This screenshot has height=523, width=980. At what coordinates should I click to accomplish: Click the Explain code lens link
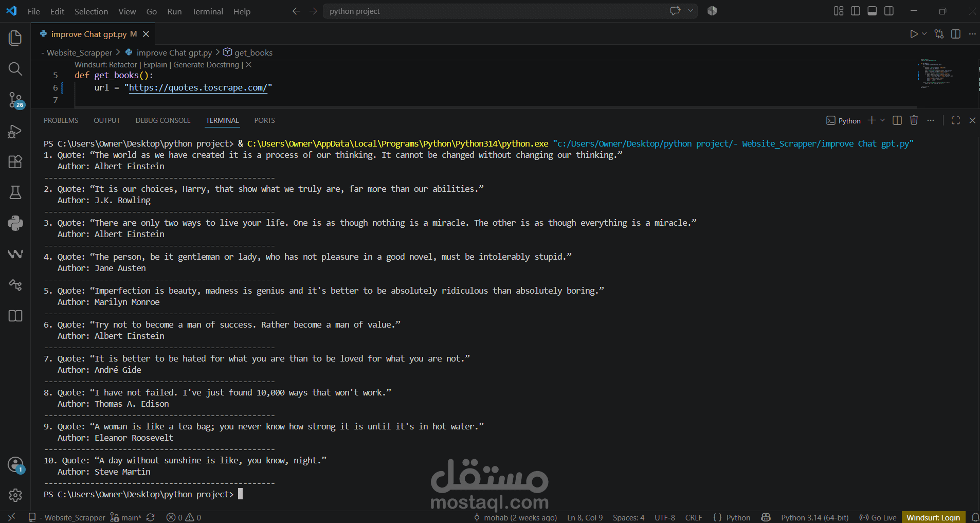pyautogui.click(x=155, y=65)
